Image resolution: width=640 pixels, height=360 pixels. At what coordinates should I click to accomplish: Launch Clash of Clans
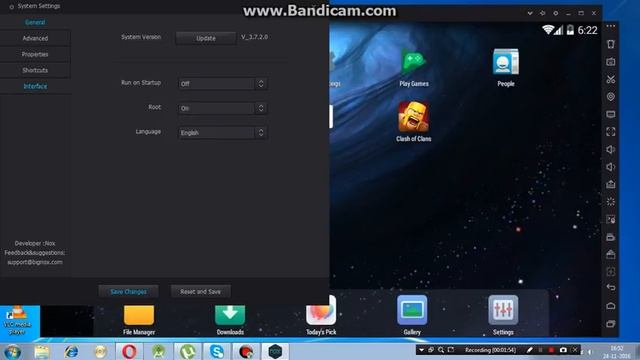click(x=413, y=122)
